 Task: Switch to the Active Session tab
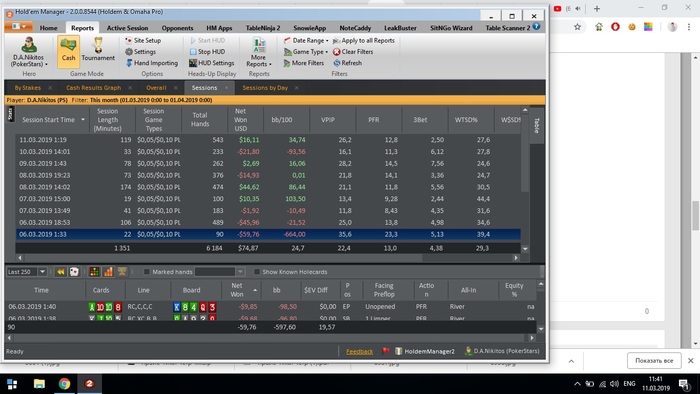point(127,28)
